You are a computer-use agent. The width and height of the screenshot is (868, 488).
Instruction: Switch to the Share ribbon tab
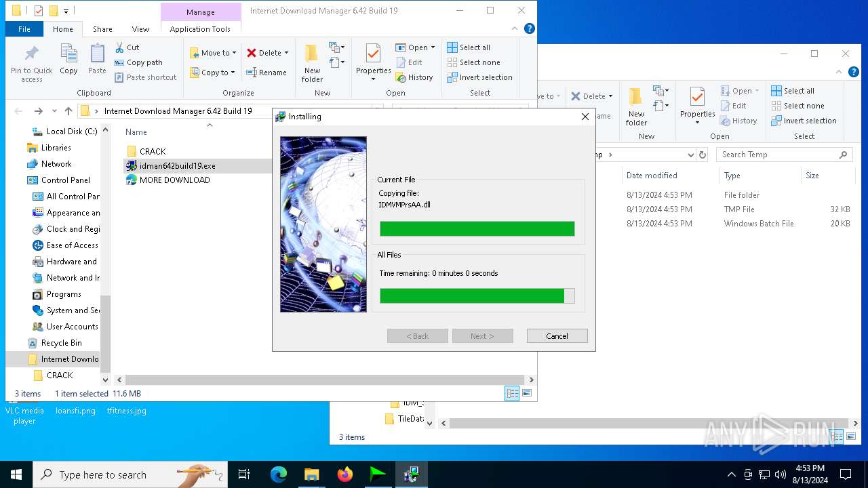coord(102,29)
